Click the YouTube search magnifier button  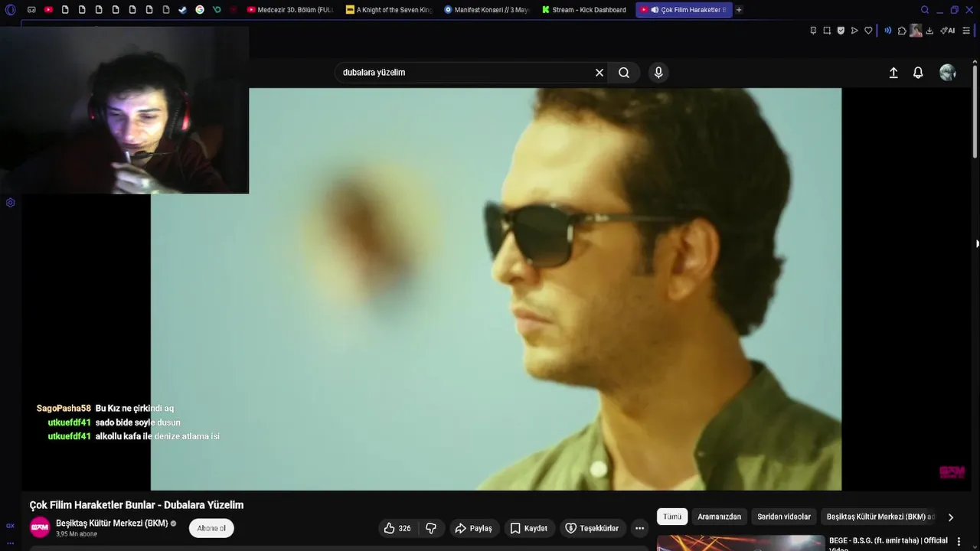624,73
